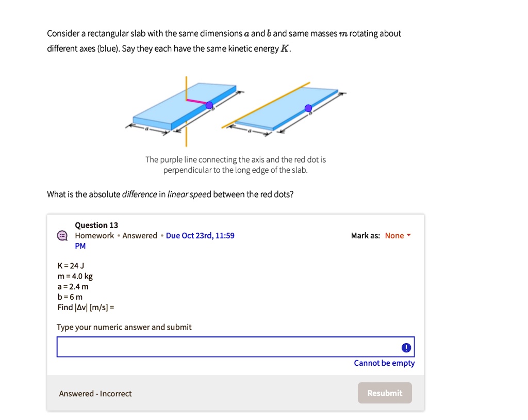Open the Due Oct 23rd, 11:59 PM link
Viewport: 528px width, 420px height.
pyautogui.click(x=199, y=235)
